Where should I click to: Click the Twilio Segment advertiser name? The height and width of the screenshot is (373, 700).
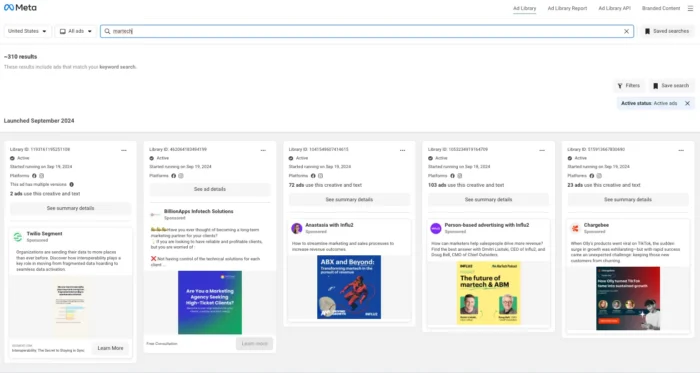click(x=44, y=233)
